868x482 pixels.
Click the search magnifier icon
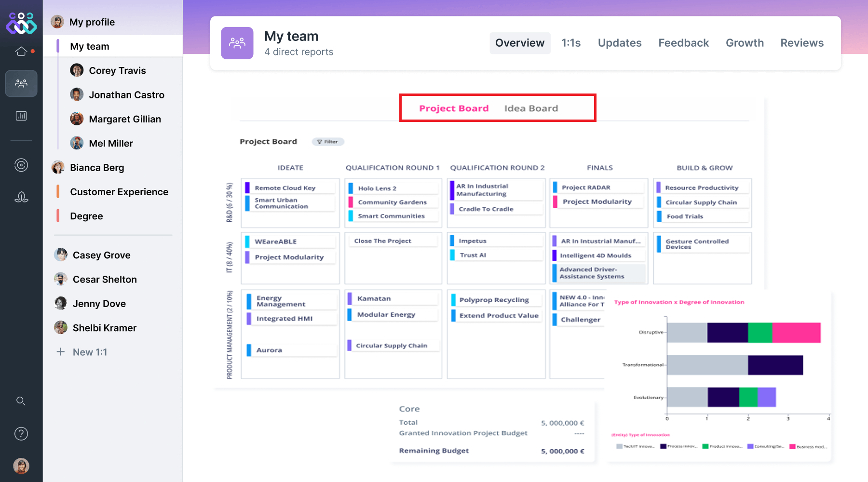click(x=21, y=401)
